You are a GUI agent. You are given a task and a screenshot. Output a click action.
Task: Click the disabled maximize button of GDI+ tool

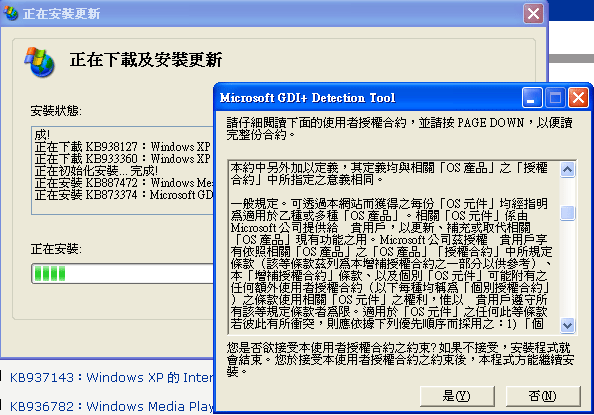(x=555, y=98)
